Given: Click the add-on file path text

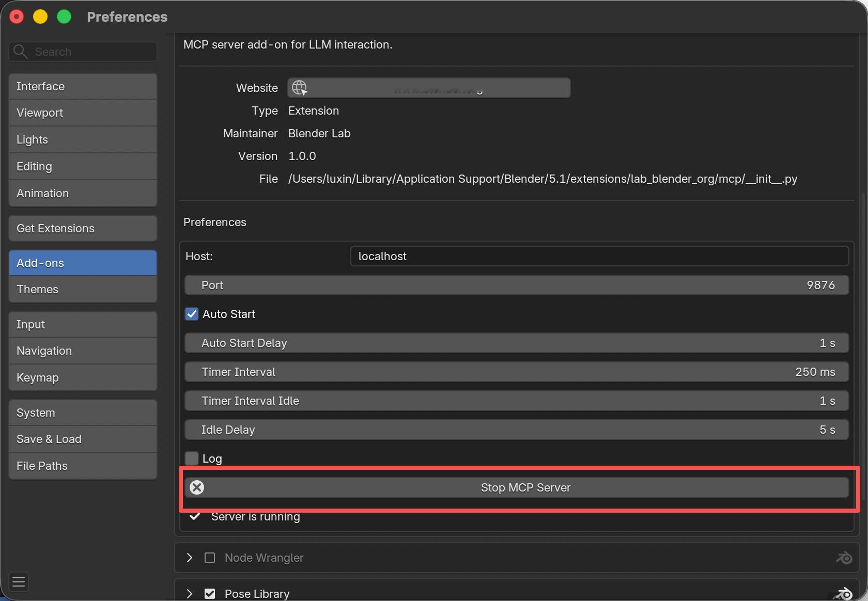Looking at the screenshot, I should (542, 179).
